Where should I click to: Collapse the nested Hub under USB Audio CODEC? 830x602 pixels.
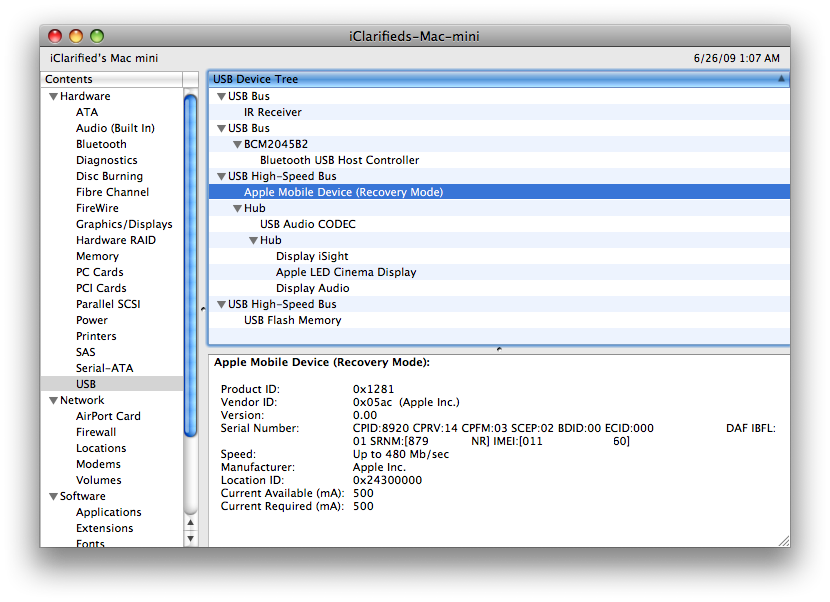click(x=253, y=241)
